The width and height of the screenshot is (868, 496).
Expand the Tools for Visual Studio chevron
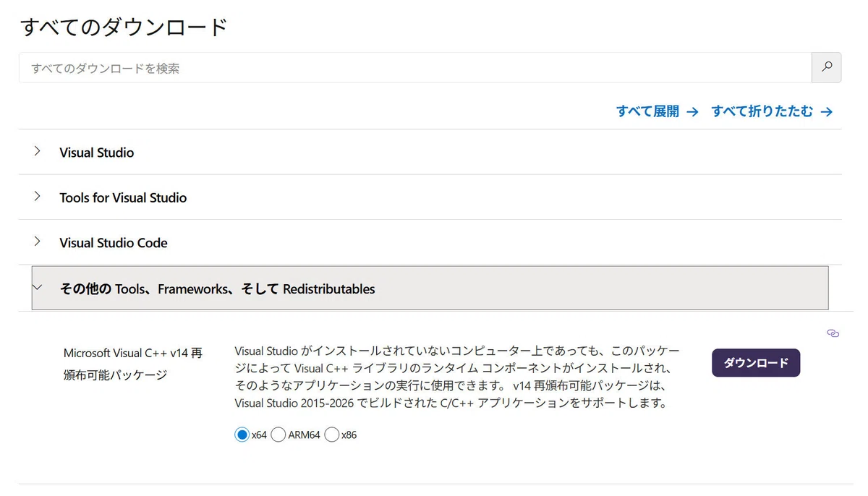tap(37, 197)
